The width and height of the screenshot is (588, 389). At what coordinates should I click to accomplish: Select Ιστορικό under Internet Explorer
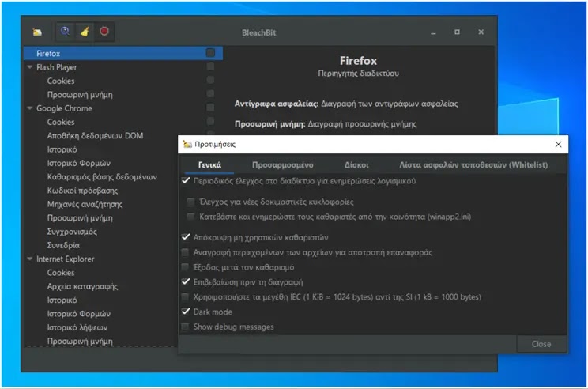(62, 300)
